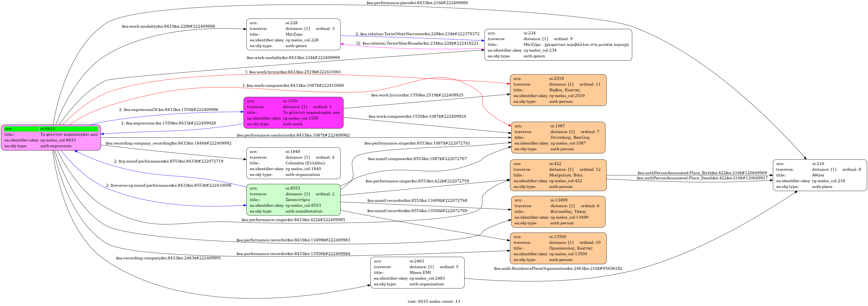Image resolution: width=868 pixels, height=306 pixels.
Task: Select place node oi:216 Αθήνα
Action: coord(820,175)
